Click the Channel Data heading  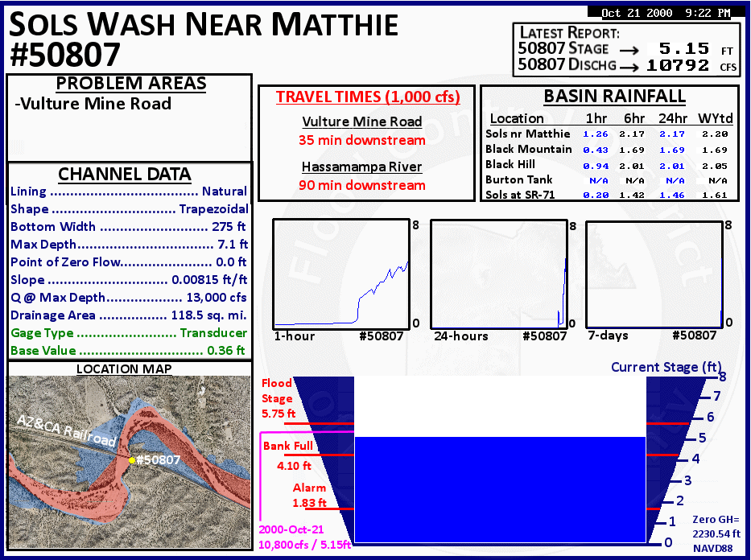point(125,174)
